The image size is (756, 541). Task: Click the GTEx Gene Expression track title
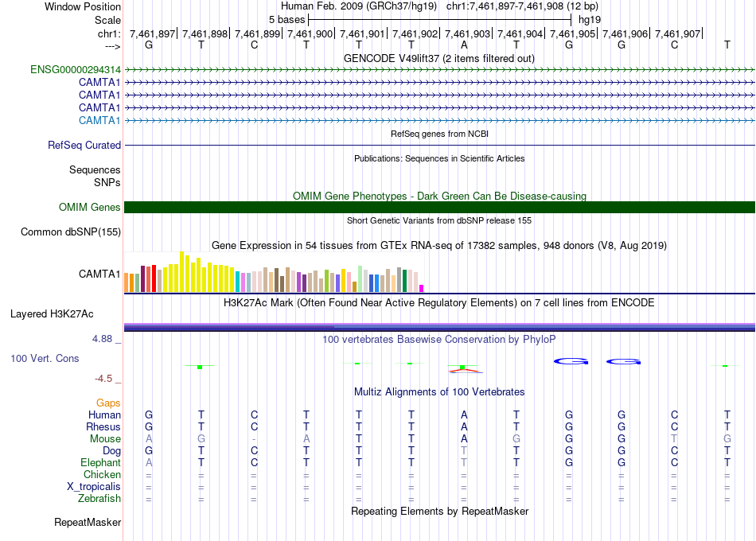[x=439, y=245]
